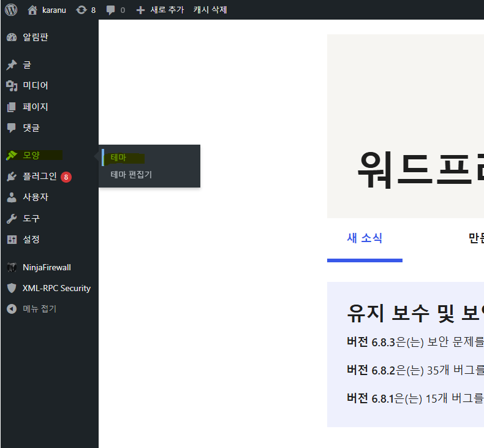
Task: Click the XML-RPC Security shield icon
Action: tap(12, 288)
